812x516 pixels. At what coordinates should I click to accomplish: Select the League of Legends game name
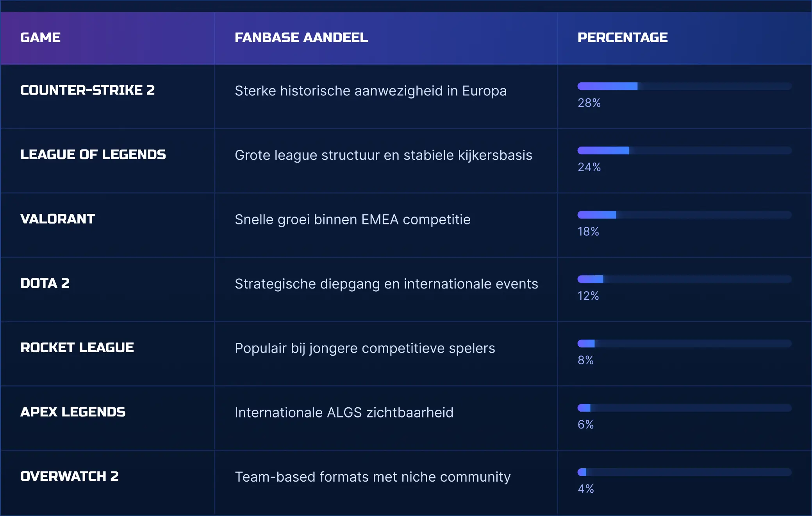coord(93,155)
